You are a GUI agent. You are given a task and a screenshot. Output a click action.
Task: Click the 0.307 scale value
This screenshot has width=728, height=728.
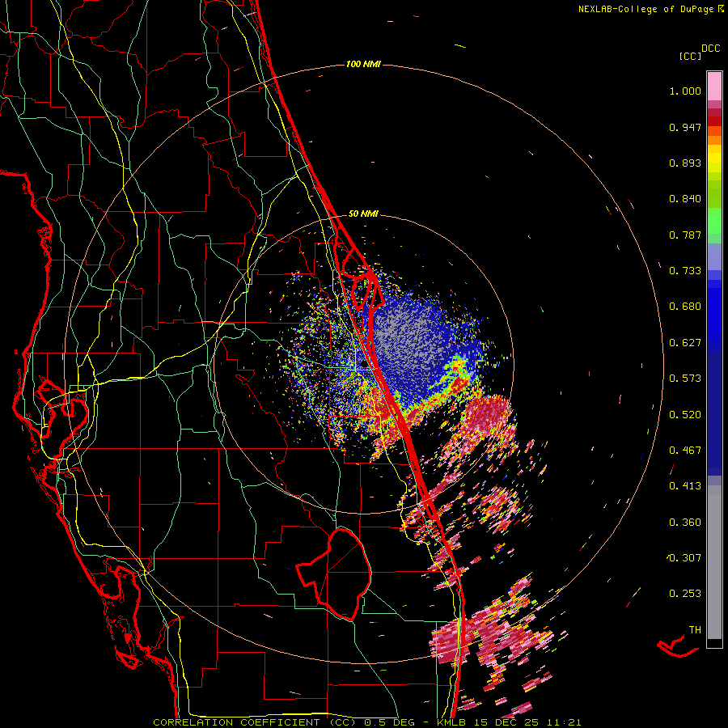[685, 557]
